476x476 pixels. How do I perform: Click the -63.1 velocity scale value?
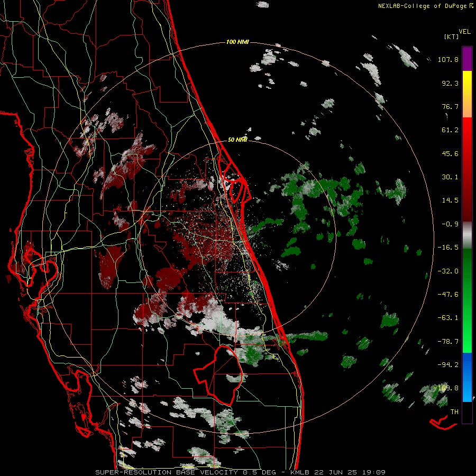(448, 318)
